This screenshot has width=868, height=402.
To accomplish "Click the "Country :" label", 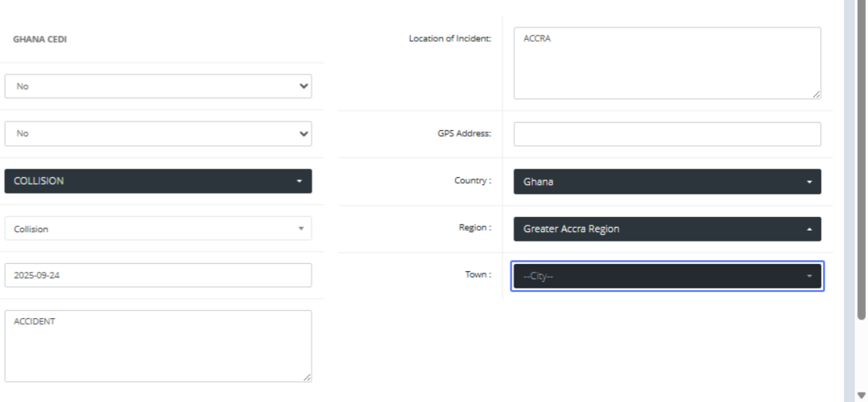I will [472, 181].
